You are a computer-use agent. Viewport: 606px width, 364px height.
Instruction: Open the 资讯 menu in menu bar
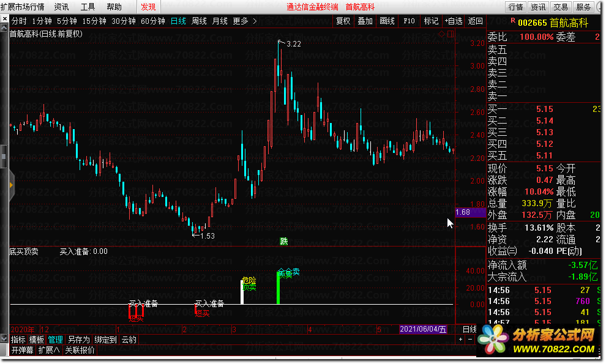click(61, 7)
